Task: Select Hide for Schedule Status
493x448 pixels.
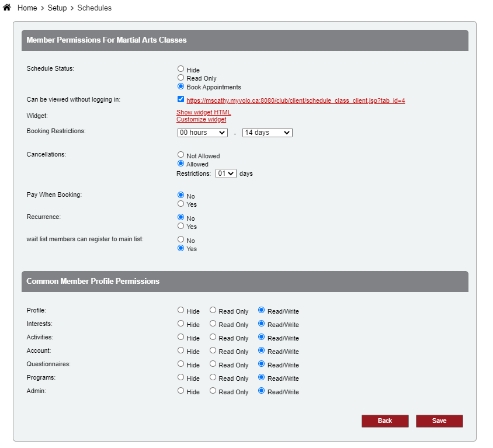Action: (x=180, y=69)
